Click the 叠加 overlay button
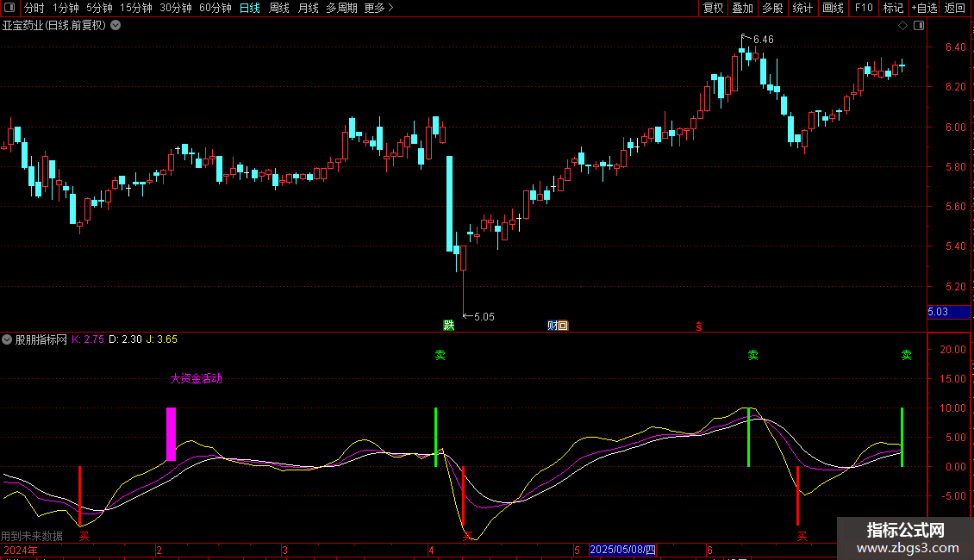Viewport: 974px width, 560px height. [742, 8]
